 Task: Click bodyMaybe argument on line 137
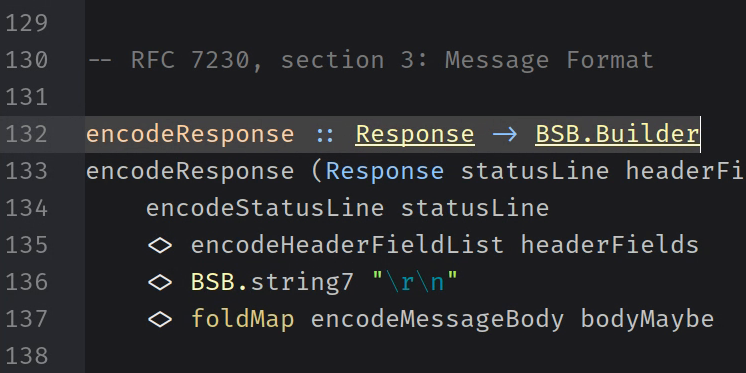(x=648, y=319)
